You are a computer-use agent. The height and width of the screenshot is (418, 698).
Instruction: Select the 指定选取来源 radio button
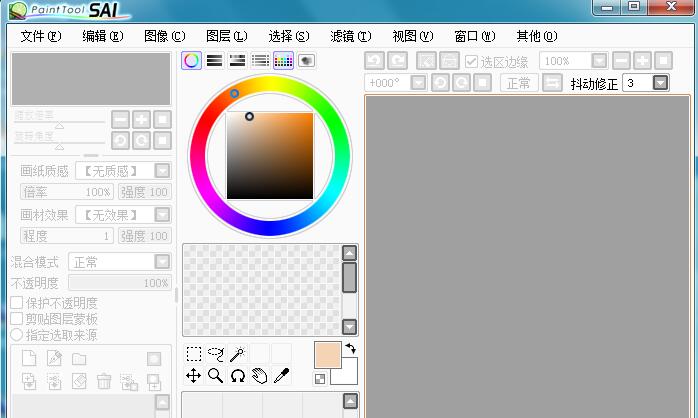[x=16, y=334]
